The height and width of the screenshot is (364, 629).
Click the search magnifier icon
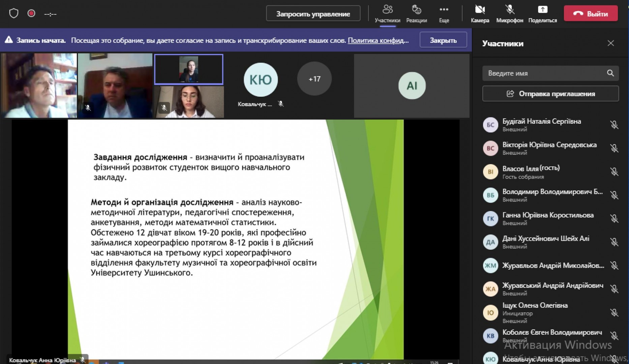[610, 73]
